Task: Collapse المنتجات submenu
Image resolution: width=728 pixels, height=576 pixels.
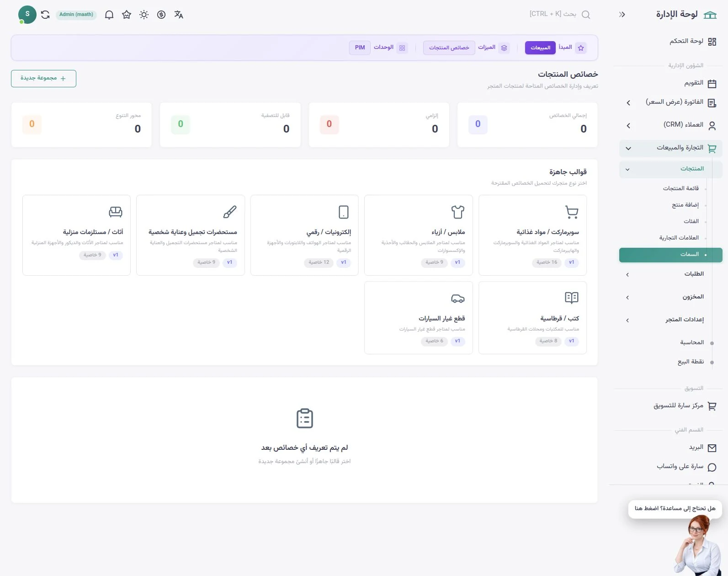Action: coord(670,169)
